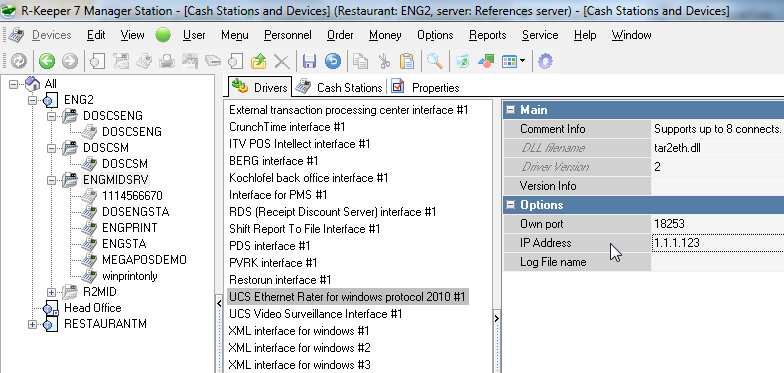
Task: Click the grey refresh icon in toolbar
Action: coord(18,61)
